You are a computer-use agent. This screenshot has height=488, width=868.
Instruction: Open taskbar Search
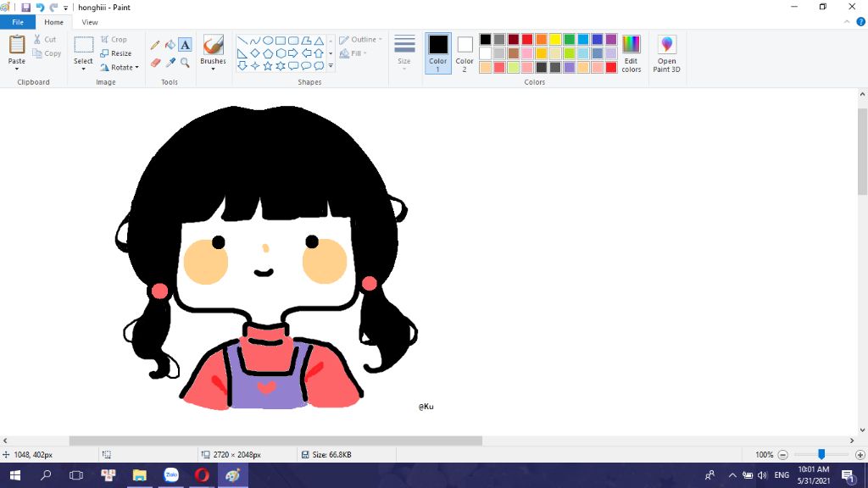[46, 475]
